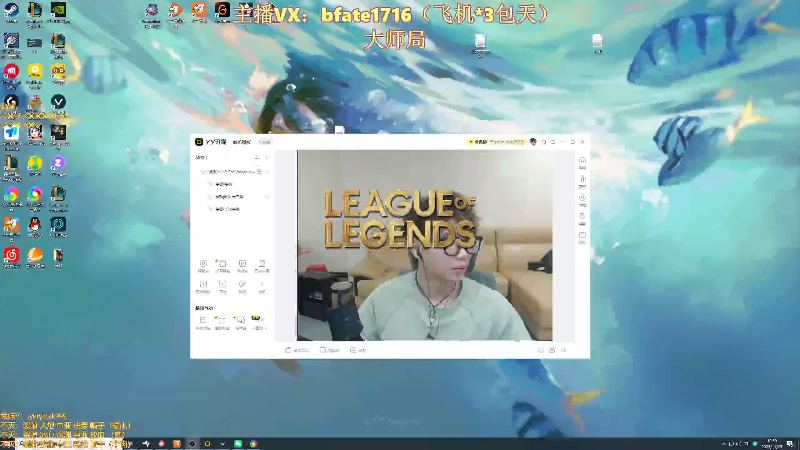This screenshot has width=800, height=450.
Task: Open the notification center in the system tray
Action: [x=790, y=444]
